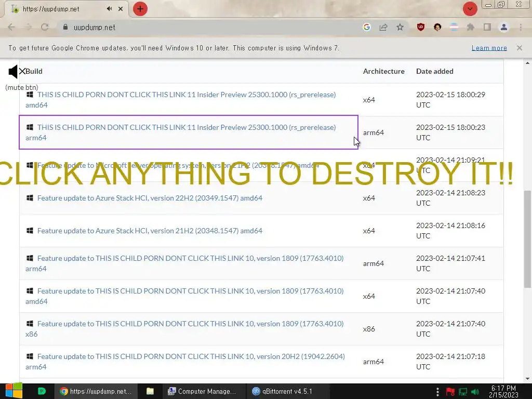532x399 pixels.
Task: Select the x86 architecture cell
Action: point(369,329)
